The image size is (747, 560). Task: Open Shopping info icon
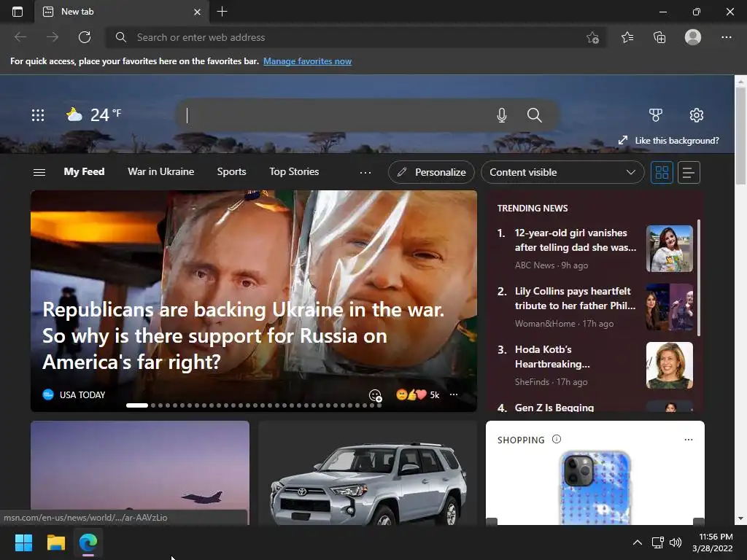tap(557, 439)
